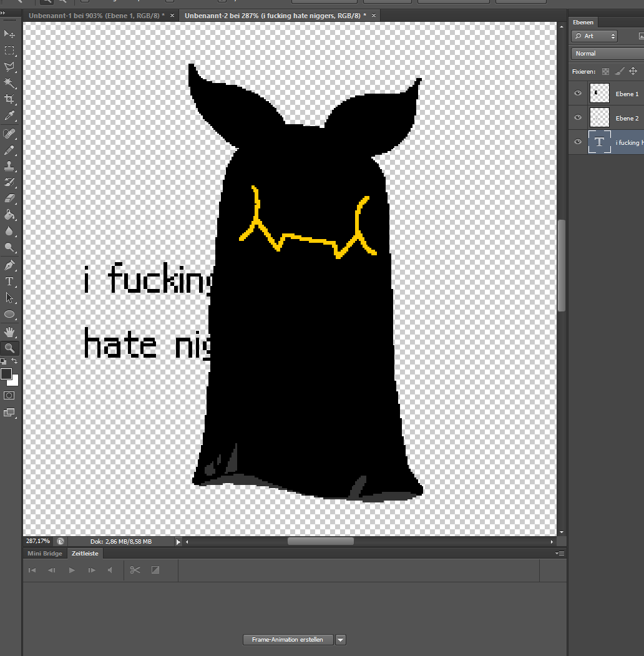Toggle the pixel layer filter icon
The height and width of the screenshot is (656, 644).
point(641,36)
